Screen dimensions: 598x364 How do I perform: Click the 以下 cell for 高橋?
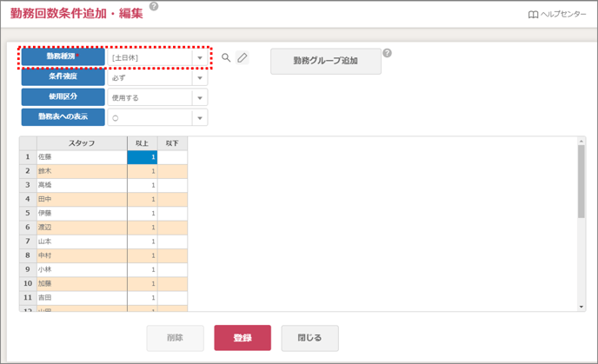172,185
